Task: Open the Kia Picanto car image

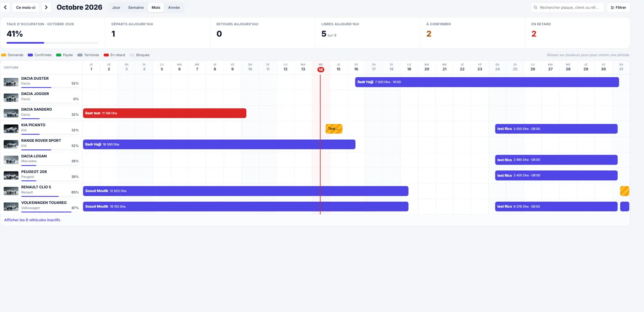Action: pyautogui.click(x=11, y=129)
